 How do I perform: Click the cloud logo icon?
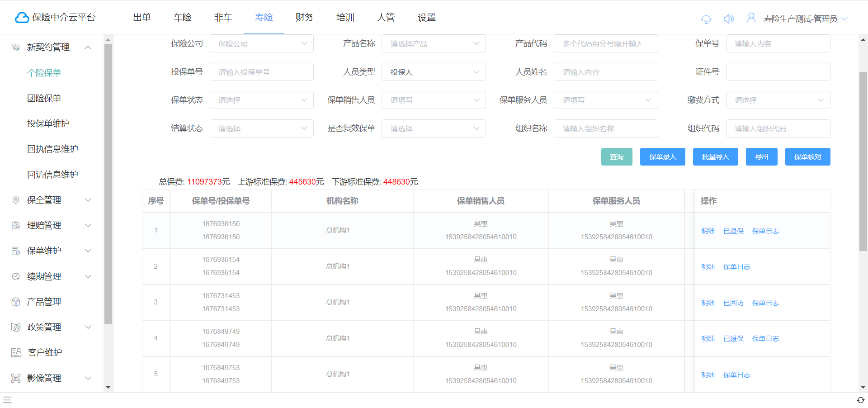point(22,18)
